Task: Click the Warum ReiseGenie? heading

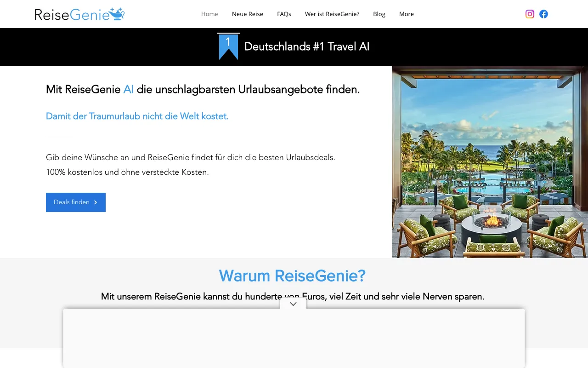Action: click(x=292, y=276)
